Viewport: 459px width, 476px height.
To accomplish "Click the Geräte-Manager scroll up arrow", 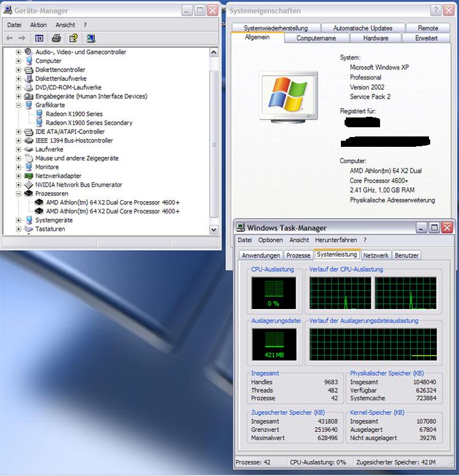I will point(214,52).
